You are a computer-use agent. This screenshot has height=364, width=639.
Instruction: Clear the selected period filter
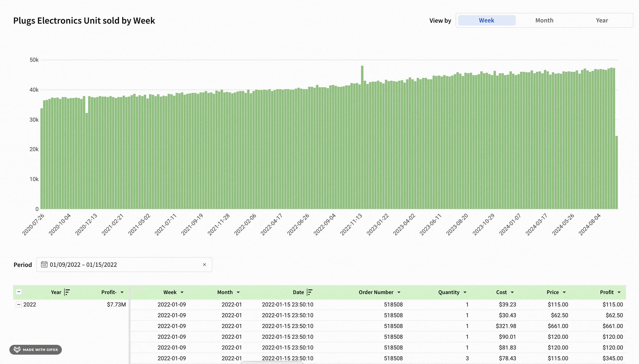pyautogui.click(x=205, y=264)
